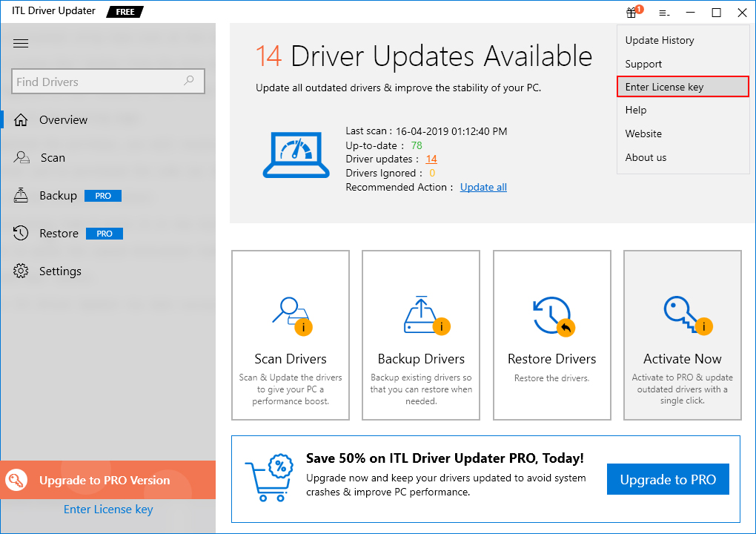Open the Backup section label

pos(58,195)
